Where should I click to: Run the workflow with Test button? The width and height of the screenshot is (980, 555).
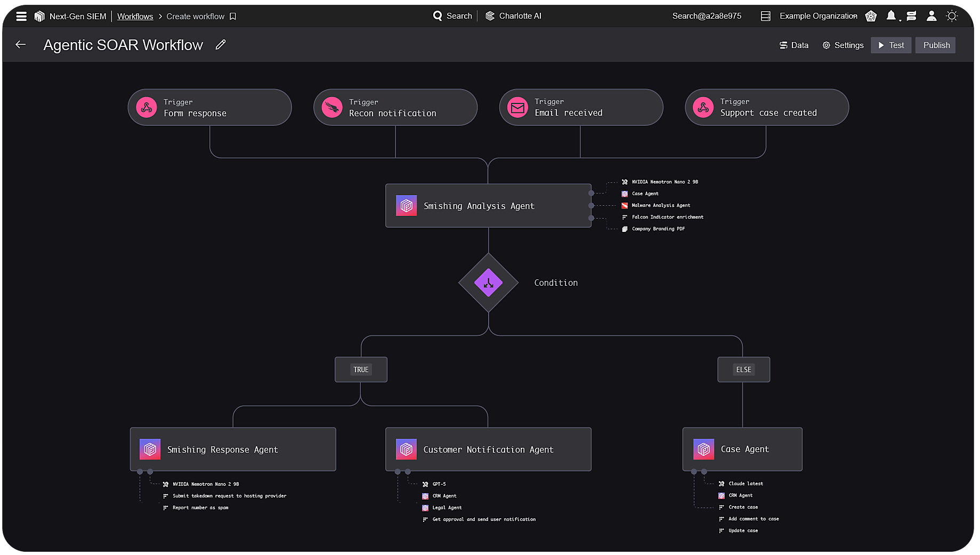coord(890,45)
